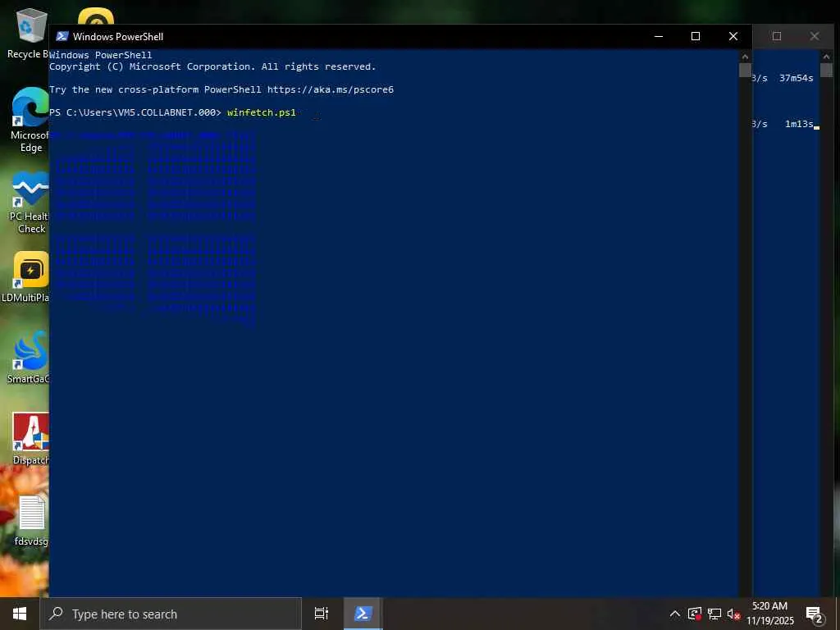Click the https://aka.ms/pscore6 link text
The width and height of the screenshot is (840, 630).
click(331, 89)
